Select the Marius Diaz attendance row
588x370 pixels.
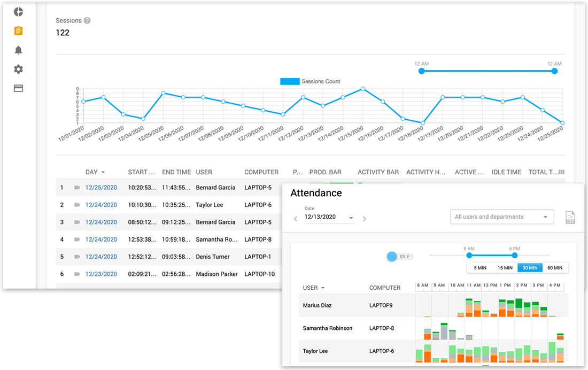(433, 305)
